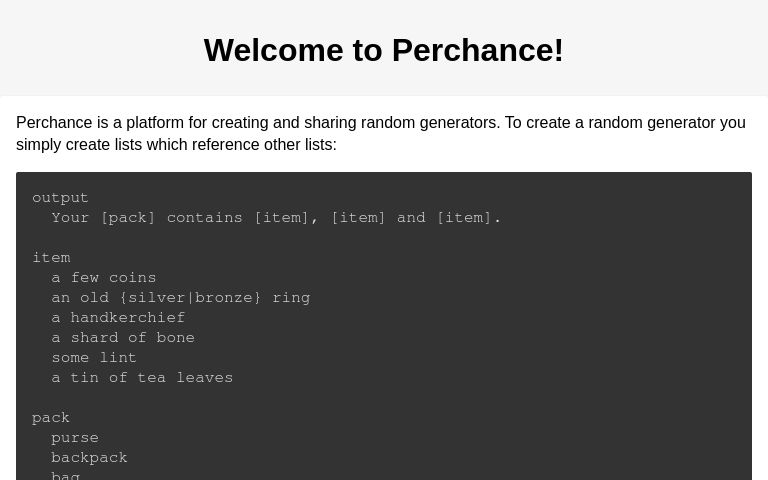Screen dimensions: 768x480
Task: Click the item list name
Action: (51, 258)
